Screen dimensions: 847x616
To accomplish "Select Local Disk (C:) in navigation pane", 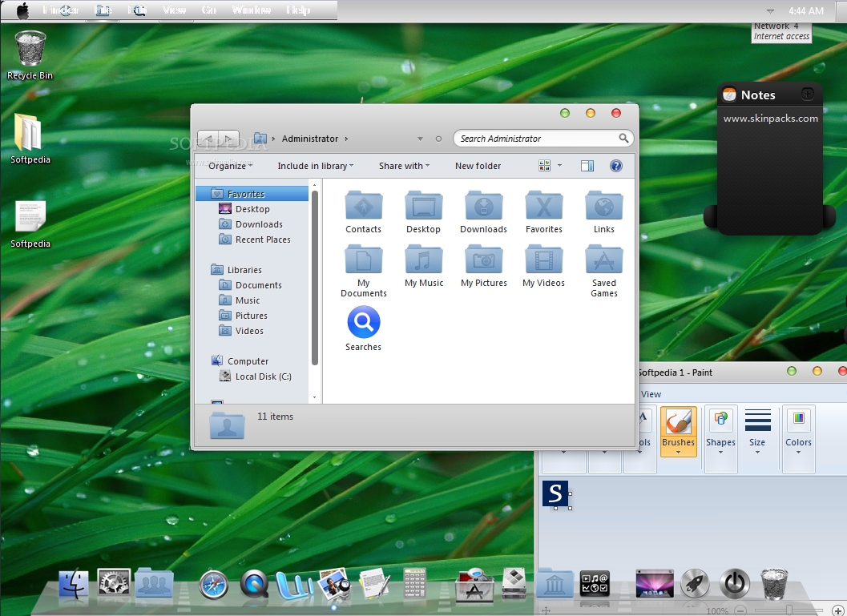I will pyautogui.click(x=263, y=376).
